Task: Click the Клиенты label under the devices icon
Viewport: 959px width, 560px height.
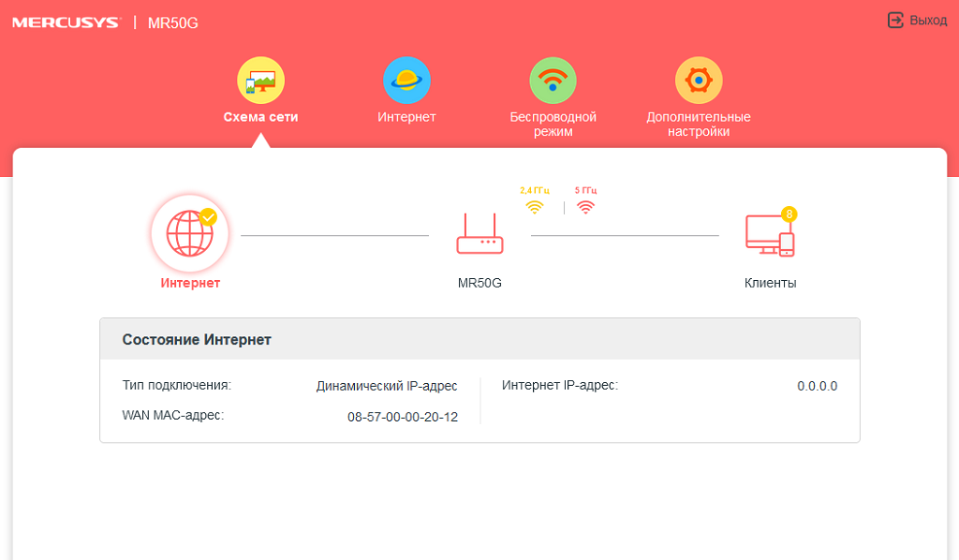Action: (x=770, y=283)
